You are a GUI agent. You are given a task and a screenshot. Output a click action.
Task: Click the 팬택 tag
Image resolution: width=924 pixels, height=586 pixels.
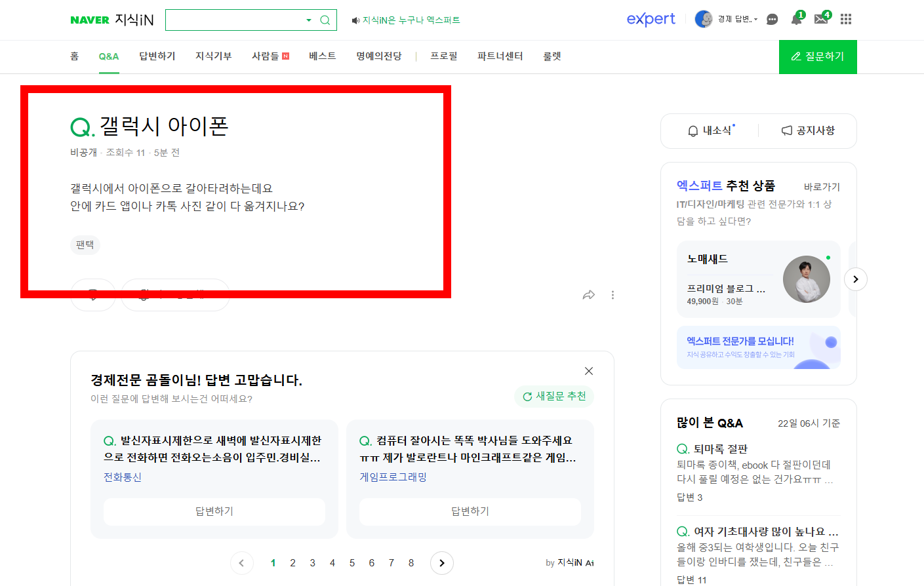[85, 244]
